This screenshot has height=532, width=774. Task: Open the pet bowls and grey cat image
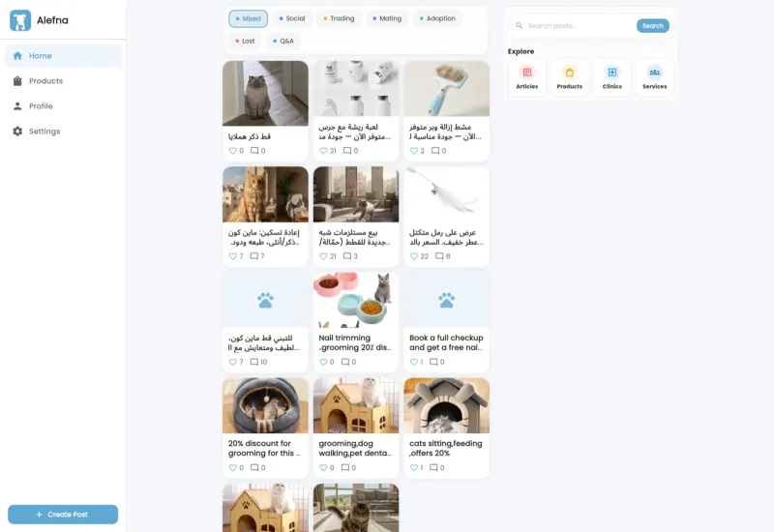tap(356, 300)
